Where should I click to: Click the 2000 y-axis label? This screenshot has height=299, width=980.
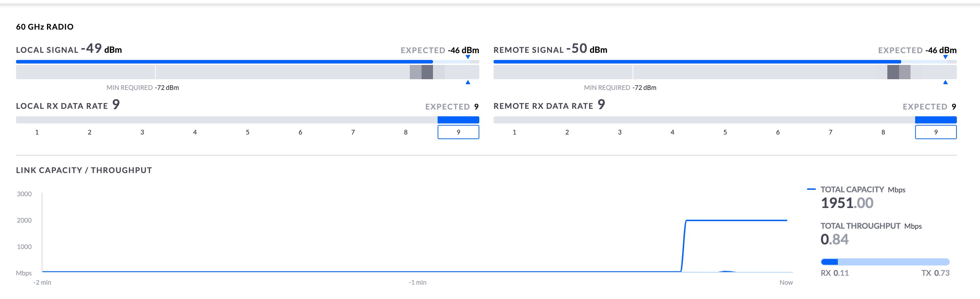[x=24, y=220]
